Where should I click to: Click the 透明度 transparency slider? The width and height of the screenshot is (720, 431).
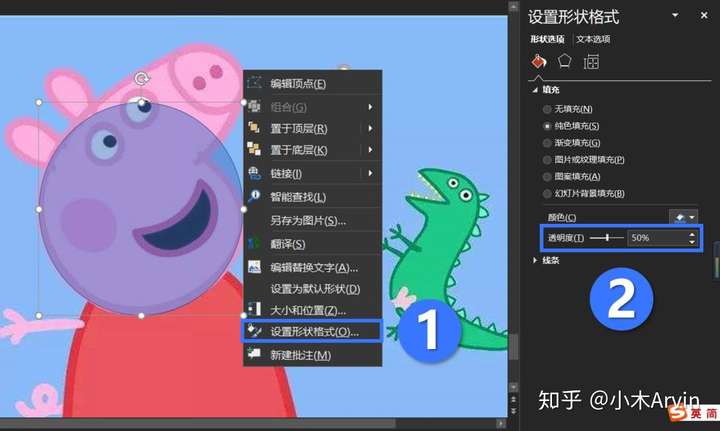coord(607,238)
